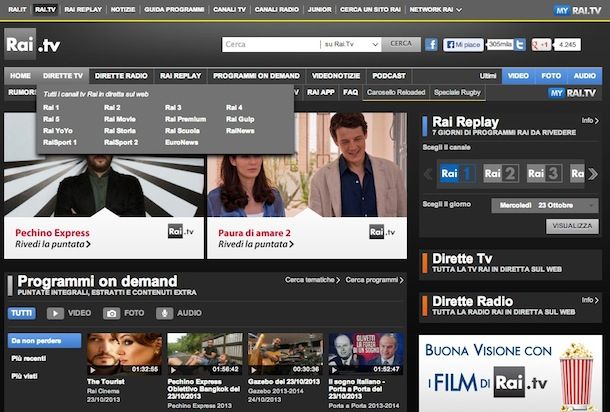This screenshot has width=610, height=412.
Task: Select Più recenti list
Action: point(29,358)
